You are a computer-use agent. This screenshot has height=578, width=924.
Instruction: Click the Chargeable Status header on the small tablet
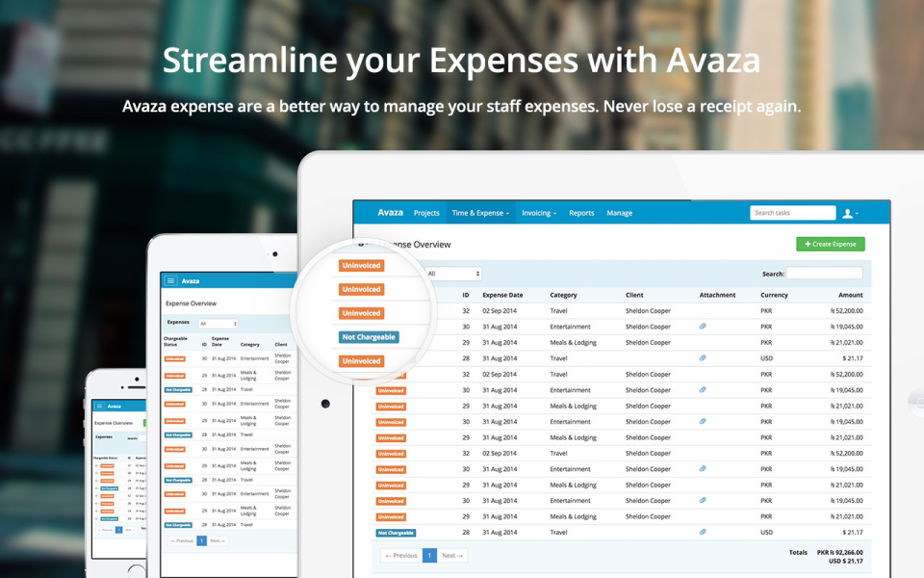click(x=175, y=341)
